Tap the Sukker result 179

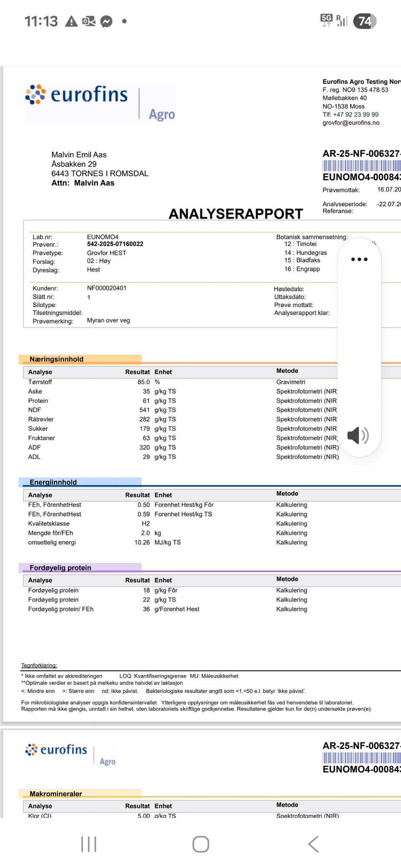click(x=145, y=429)
